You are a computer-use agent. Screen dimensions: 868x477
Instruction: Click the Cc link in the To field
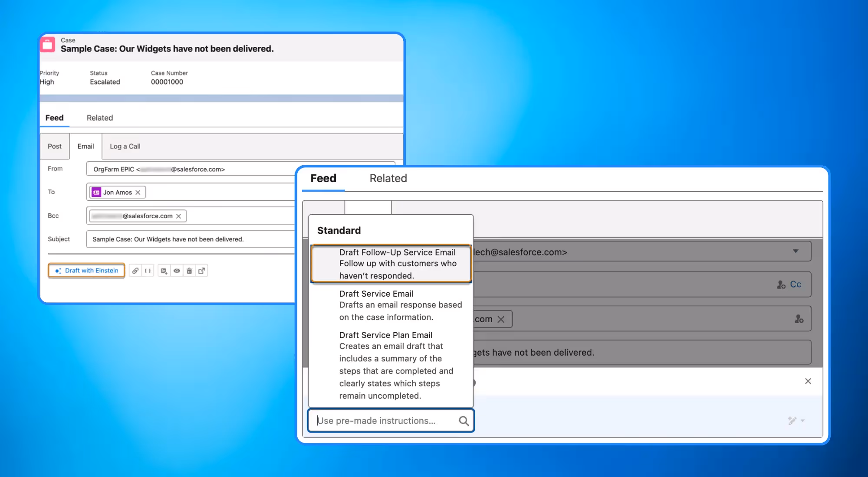pyautogui.click(x=796, y=284)
